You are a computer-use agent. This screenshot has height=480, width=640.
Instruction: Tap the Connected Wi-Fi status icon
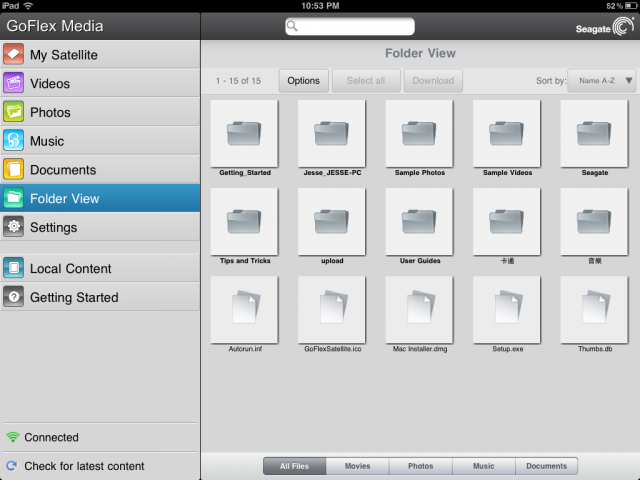coord(13,437)
